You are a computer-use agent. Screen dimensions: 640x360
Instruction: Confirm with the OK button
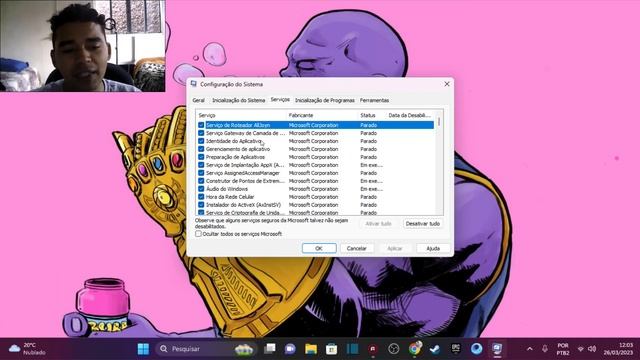(319, 248)
